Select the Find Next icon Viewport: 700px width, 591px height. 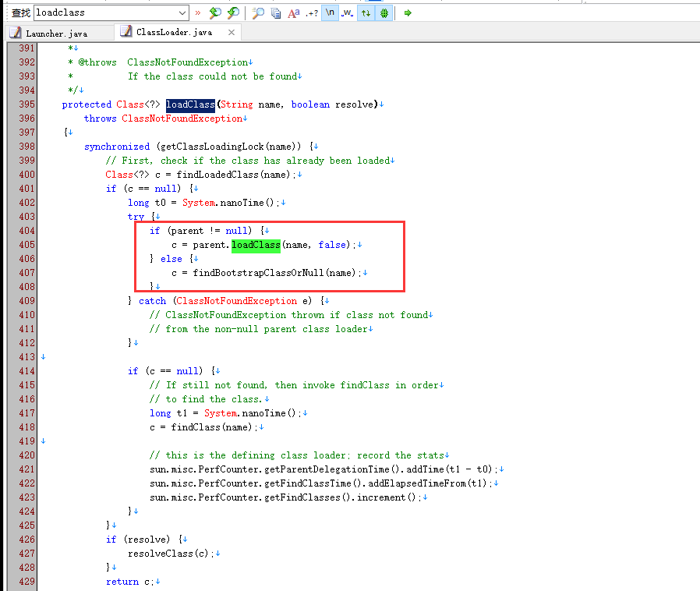(235, 12)
